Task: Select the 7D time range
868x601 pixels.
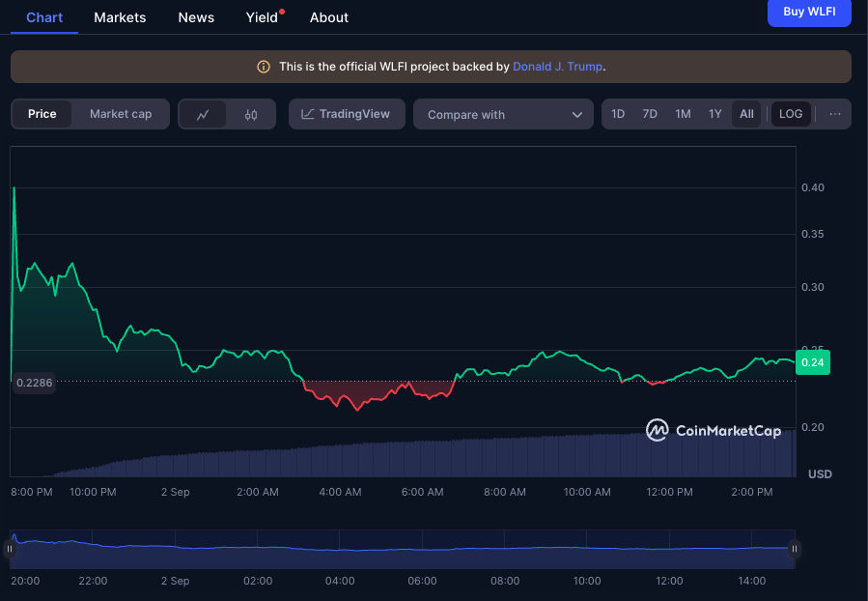Action: click(x=650, y=114)
